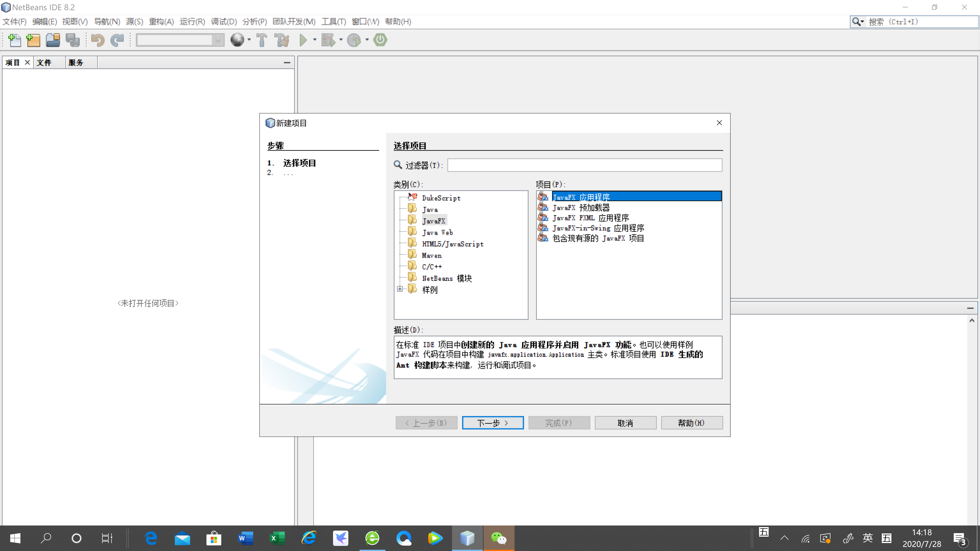Open WeChat from the taskbar
Screen dimensions: 980x551
(x=498, y=538)
